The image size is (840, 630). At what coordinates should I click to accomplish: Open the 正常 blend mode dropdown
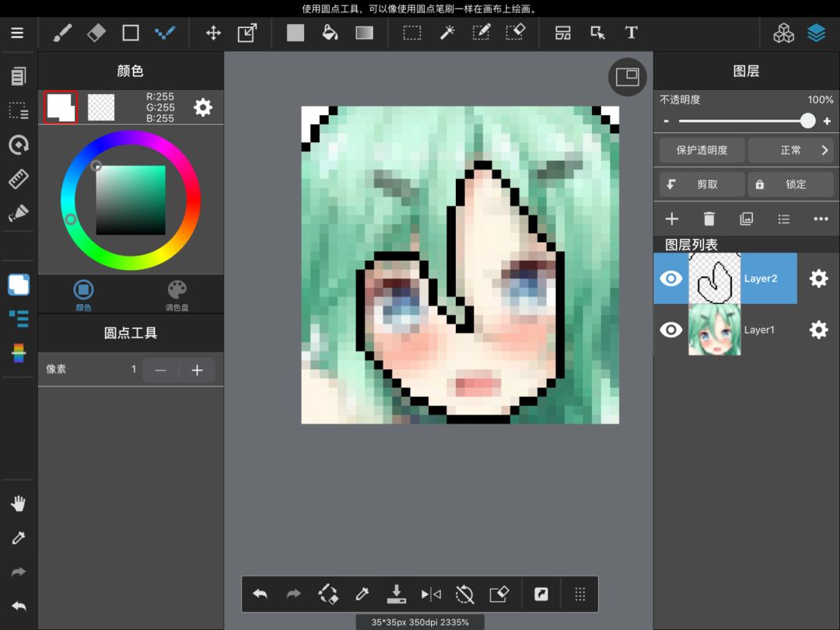click(790, 150)
